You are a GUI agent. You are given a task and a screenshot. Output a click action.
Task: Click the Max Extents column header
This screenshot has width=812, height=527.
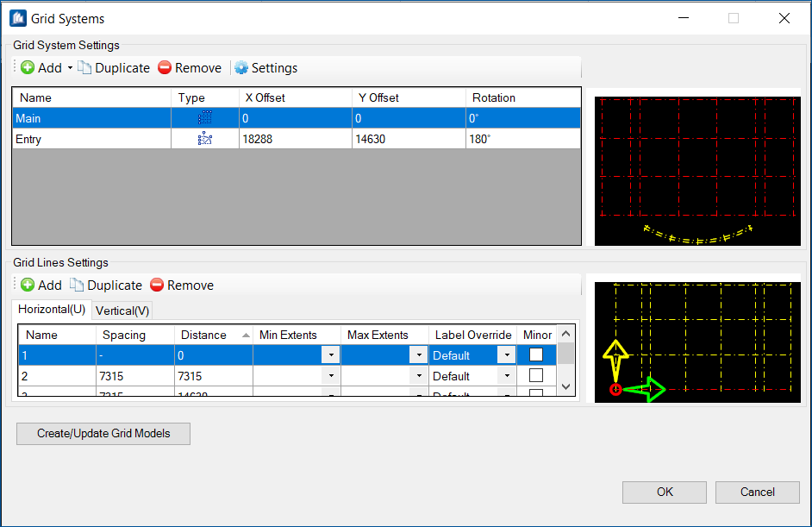[x=384, y=335]
